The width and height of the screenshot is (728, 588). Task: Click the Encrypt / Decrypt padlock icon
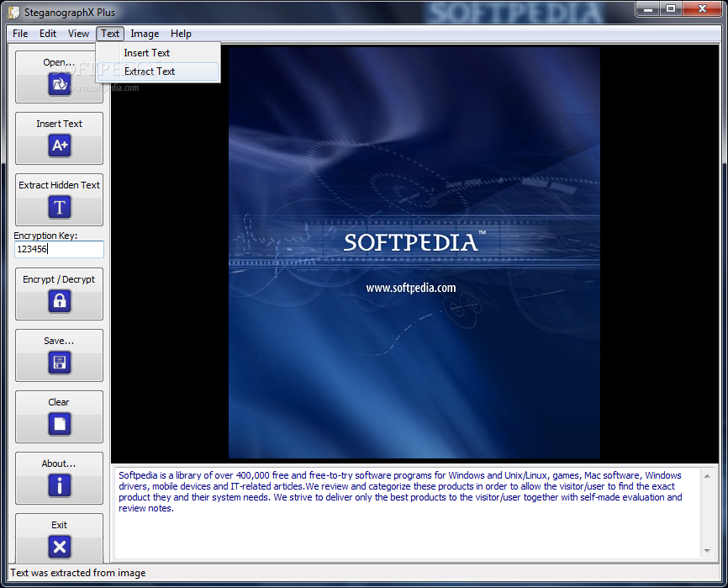(60, 301)
